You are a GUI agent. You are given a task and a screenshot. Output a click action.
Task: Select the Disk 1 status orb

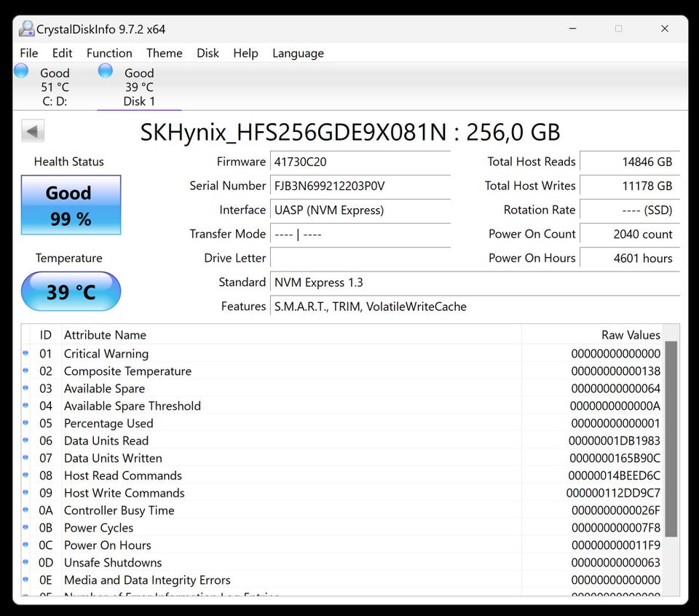[x=106, y=71]
